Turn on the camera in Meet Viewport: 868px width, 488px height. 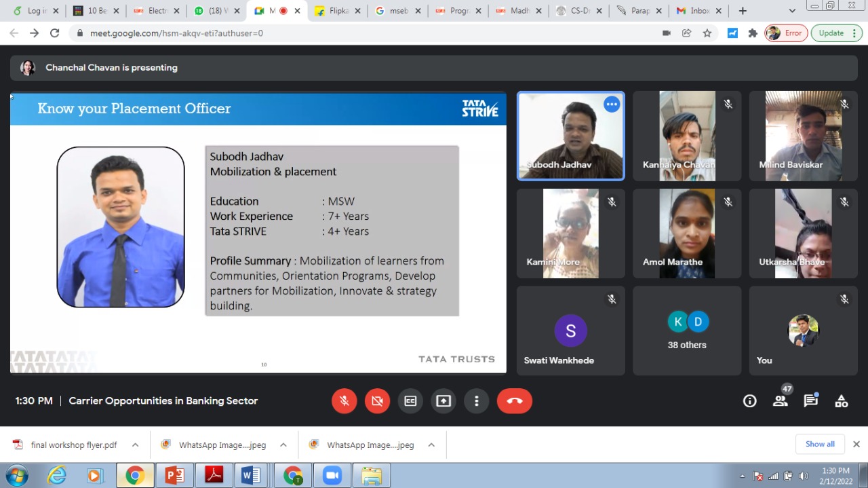click(377, 401)
